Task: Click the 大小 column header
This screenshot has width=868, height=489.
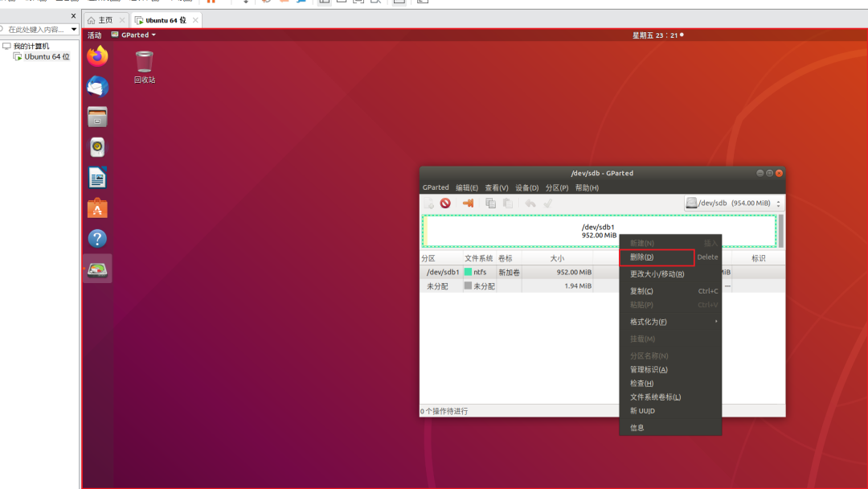Action: coord(558,259)
